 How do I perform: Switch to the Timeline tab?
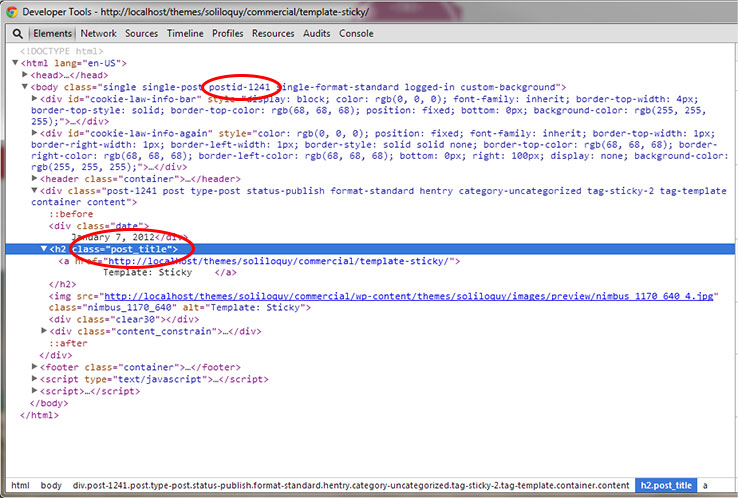pos(185,33)
